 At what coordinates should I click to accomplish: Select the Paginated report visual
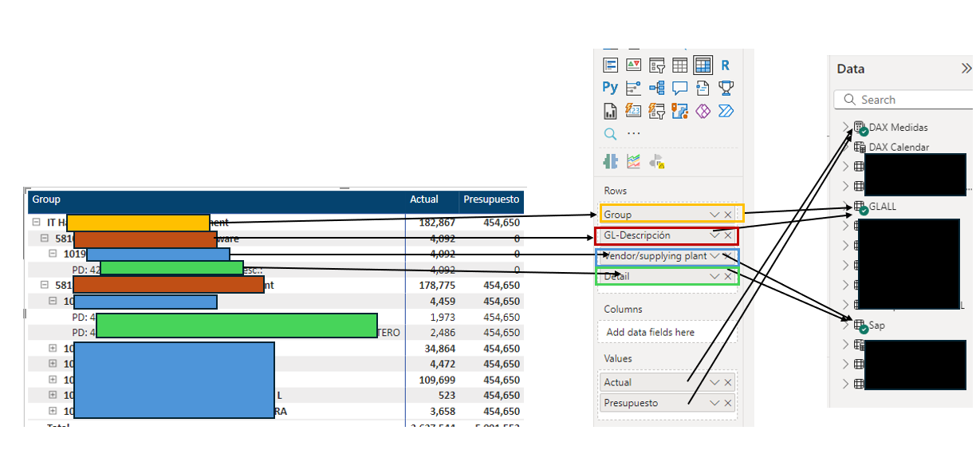coord(611,111)
